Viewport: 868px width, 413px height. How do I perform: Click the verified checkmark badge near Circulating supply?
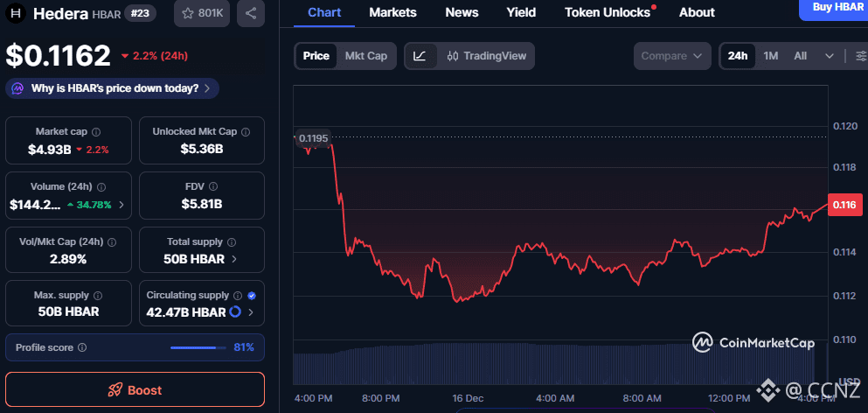(x=252, y=296)
